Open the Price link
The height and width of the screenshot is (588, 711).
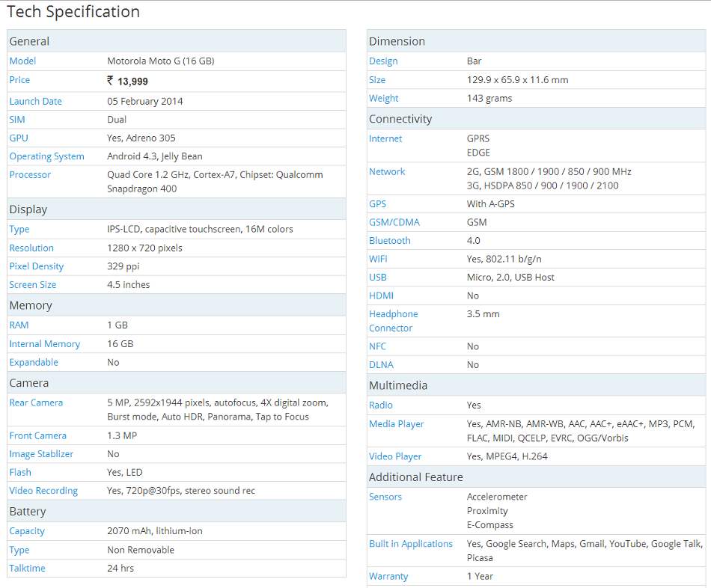(19, 80)
